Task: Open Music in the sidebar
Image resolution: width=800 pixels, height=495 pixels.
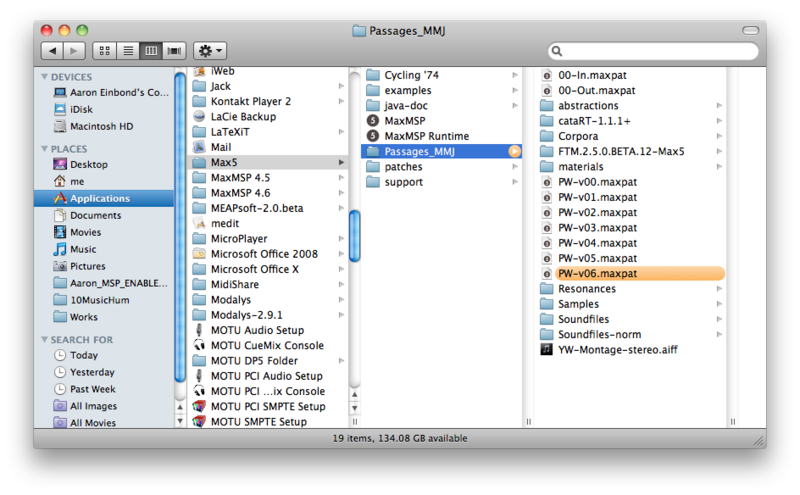Action: tap(75, 249)
